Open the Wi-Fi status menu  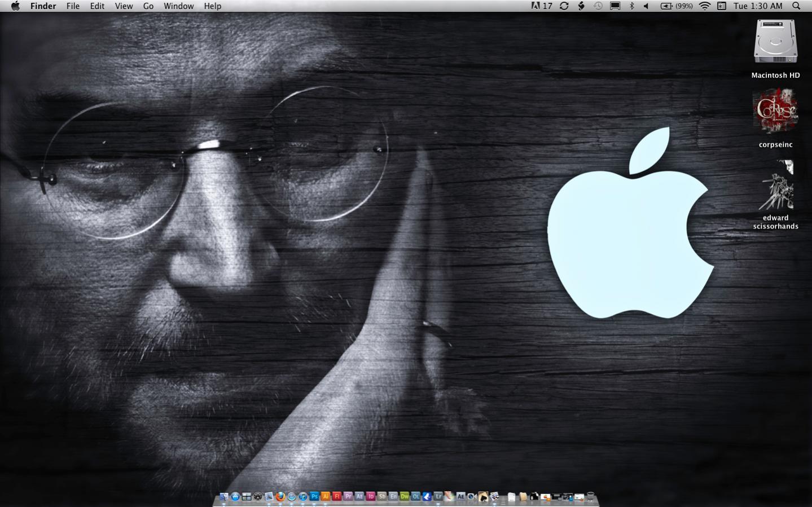pos(705,6)
